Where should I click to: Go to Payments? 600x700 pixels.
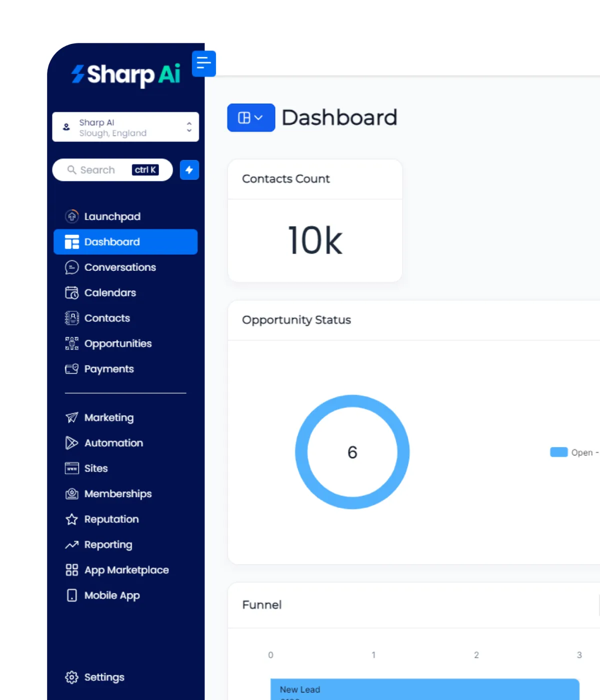click(125, 369)
